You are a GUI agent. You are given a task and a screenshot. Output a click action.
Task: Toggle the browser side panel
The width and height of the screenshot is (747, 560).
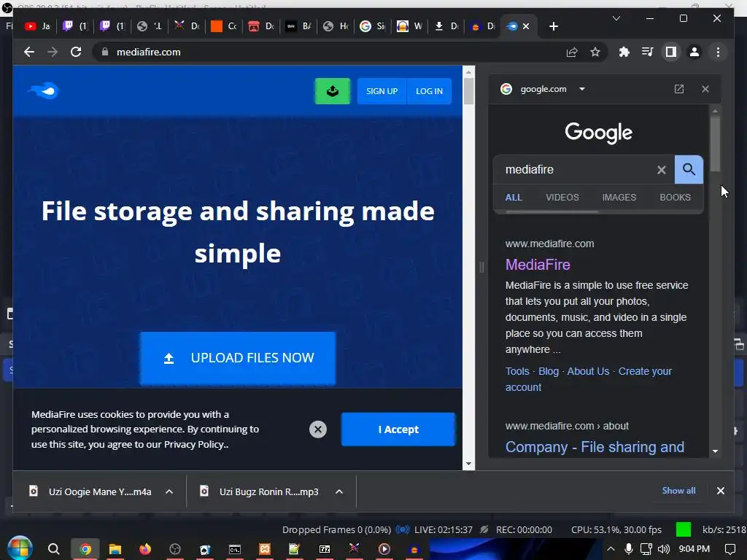[x=671, y=52]
